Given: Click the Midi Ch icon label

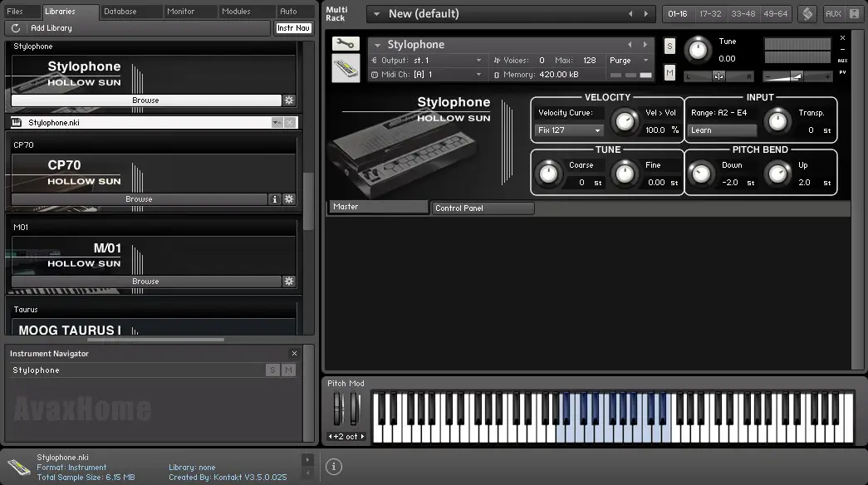Looking at the screenshot, I should pyautogui.click(x=375, y=75).
